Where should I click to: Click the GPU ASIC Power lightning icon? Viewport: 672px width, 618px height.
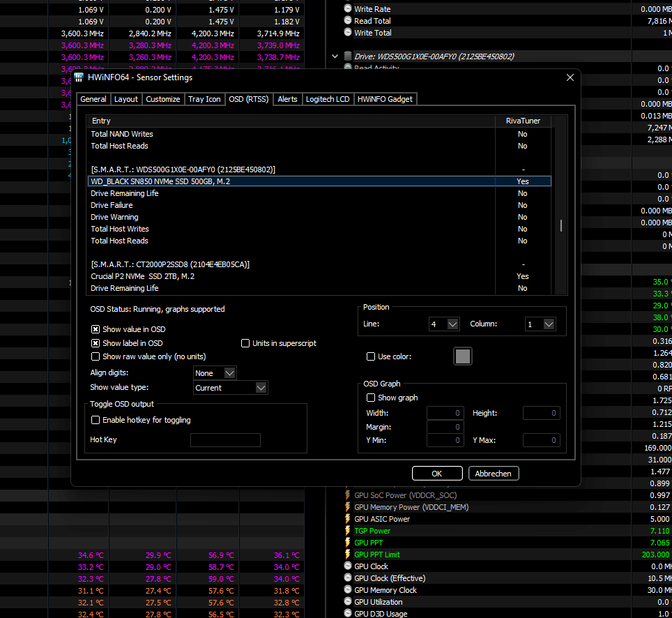point(348,519)
